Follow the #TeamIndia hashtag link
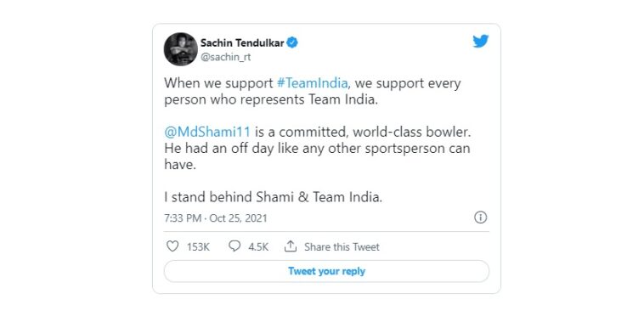This screenshot has height=322, width=644. (313, 83)
